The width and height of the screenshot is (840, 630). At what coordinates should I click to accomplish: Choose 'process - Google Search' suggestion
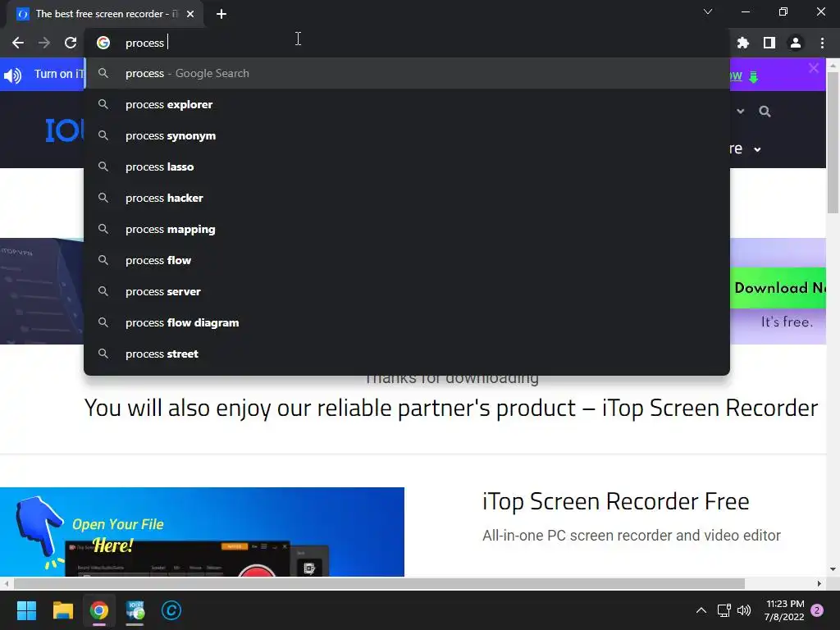407,73
